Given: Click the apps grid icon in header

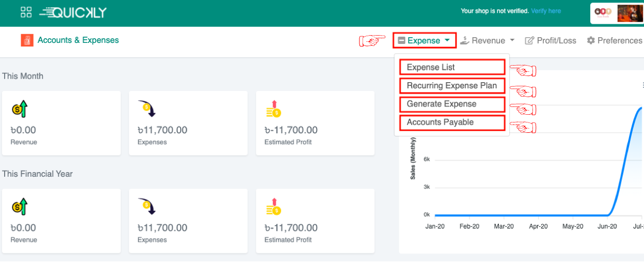Looking at the screenshot, I should click(x=26, y=12).
